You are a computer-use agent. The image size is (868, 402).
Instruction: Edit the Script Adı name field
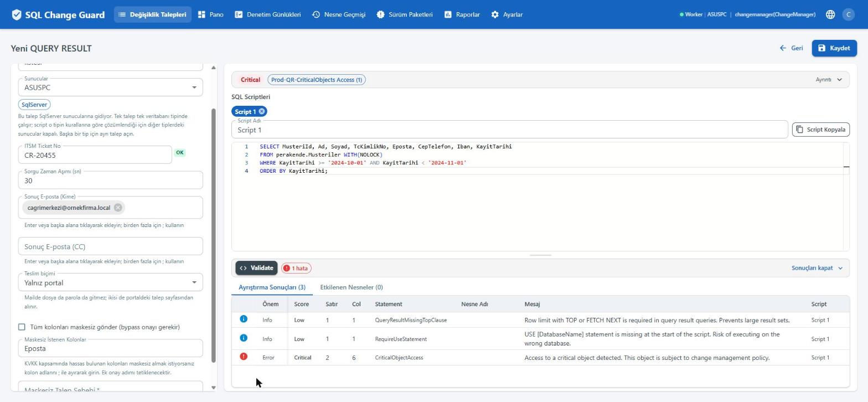click(509, 130)
